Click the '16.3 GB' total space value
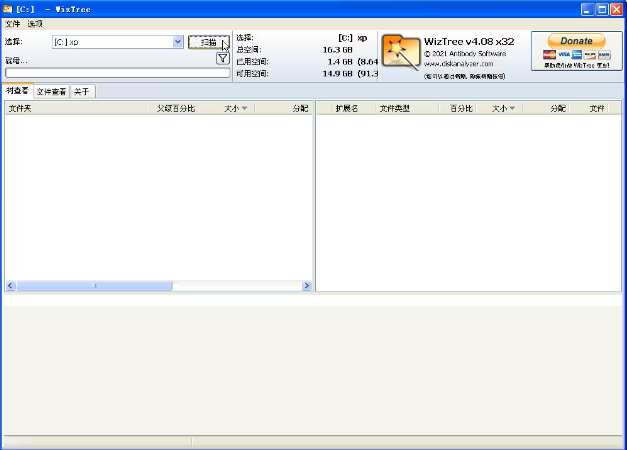The image size is (627, 450). pos(337,50)
